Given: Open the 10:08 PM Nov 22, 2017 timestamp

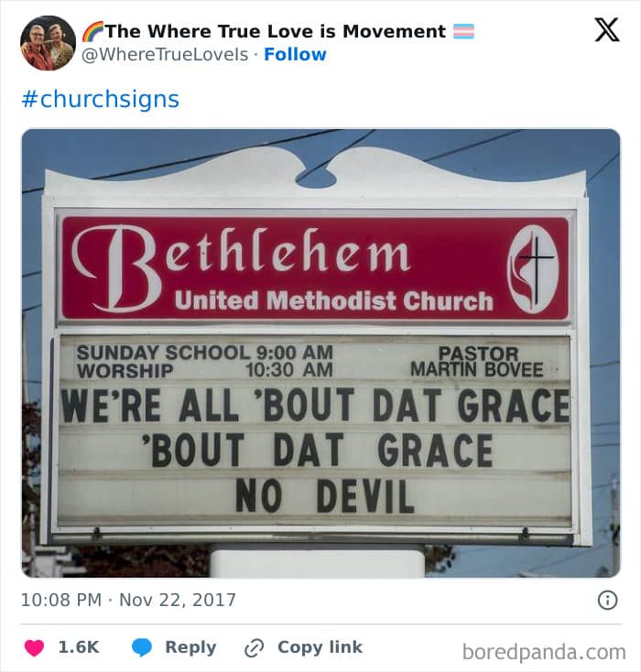Looking at the screenshot, I should coord(128,600).
